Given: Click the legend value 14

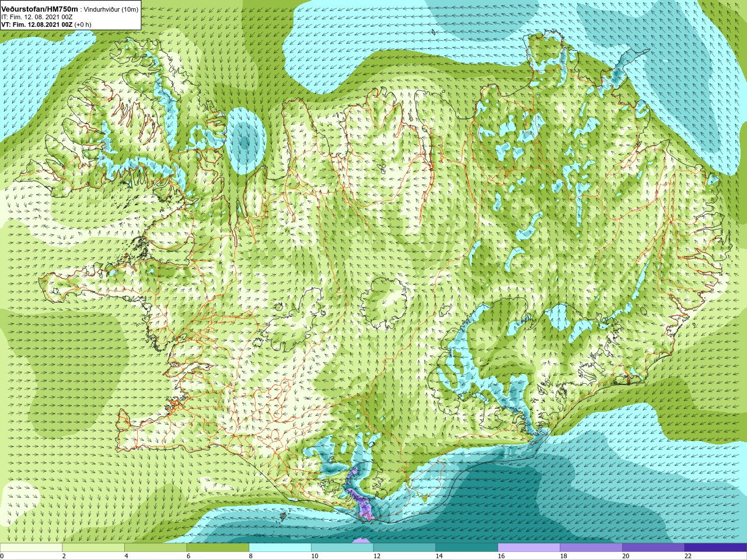Looking at the screenshot, I should 439,556.
